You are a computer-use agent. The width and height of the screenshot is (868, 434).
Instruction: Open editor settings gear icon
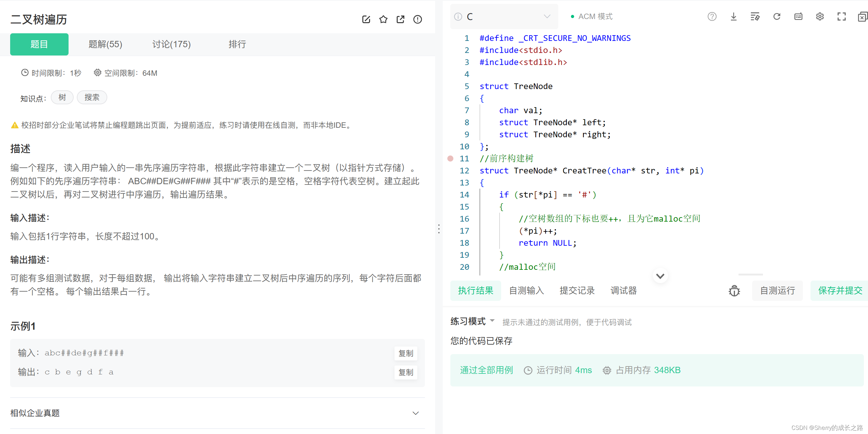(819, 16)
